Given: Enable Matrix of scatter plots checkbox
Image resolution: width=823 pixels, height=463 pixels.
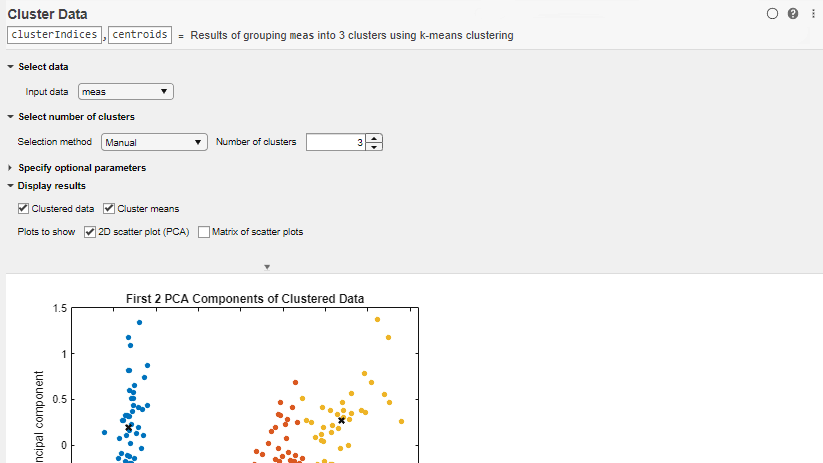Looking at the screenshot, I should coord(204,232).
